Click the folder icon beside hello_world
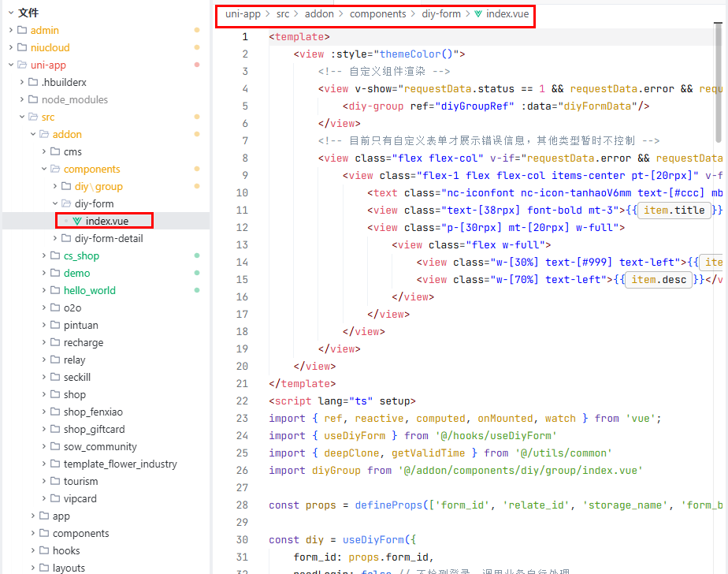The height and width of the screenshot is (574, 728). click(55, 290)
